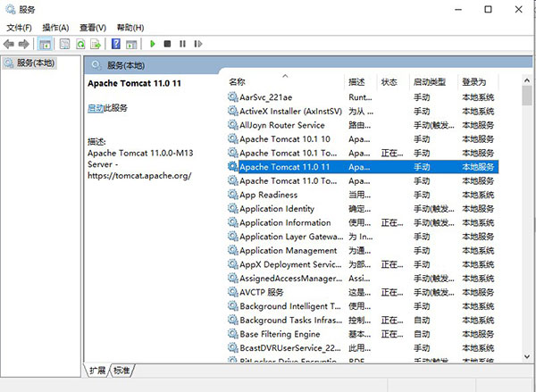Viewport: 536px width, 392px height.
Task: Click the scrollbar down arrow
Action: [527, 356]
